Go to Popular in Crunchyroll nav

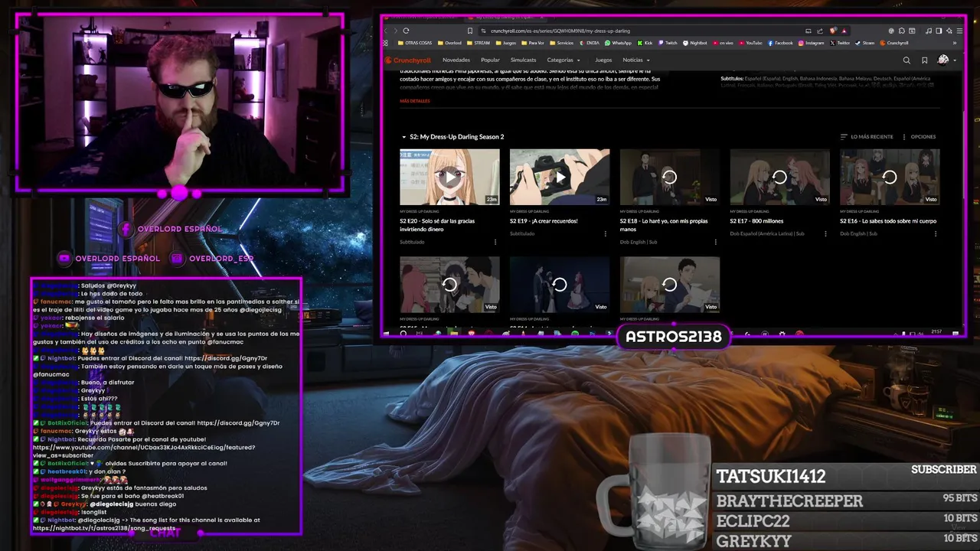click(490, 60)
